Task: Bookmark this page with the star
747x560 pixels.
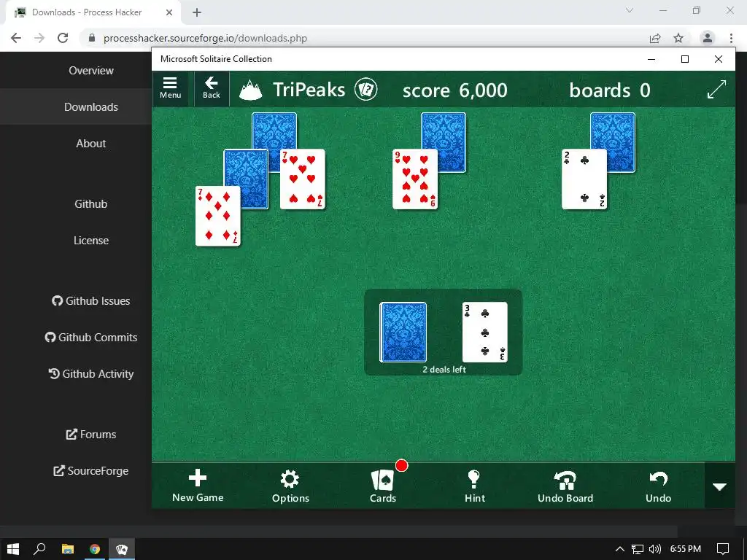Action: click(678, 38)
